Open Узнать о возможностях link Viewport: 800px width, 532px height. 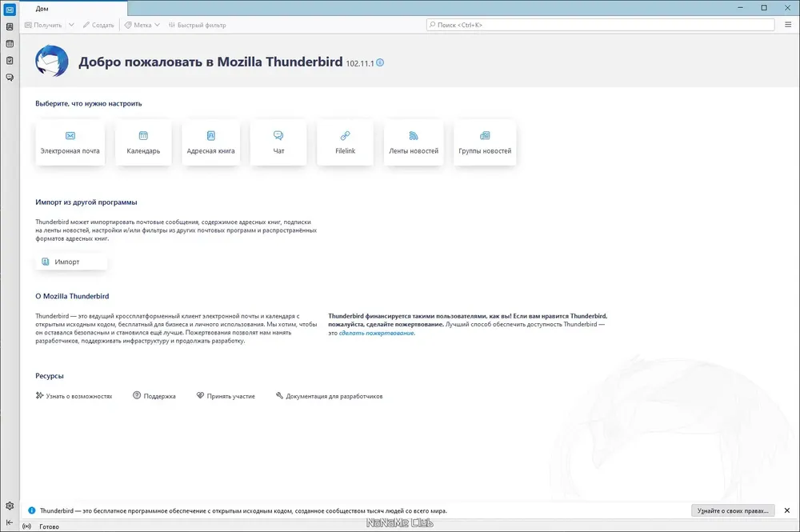74,396
